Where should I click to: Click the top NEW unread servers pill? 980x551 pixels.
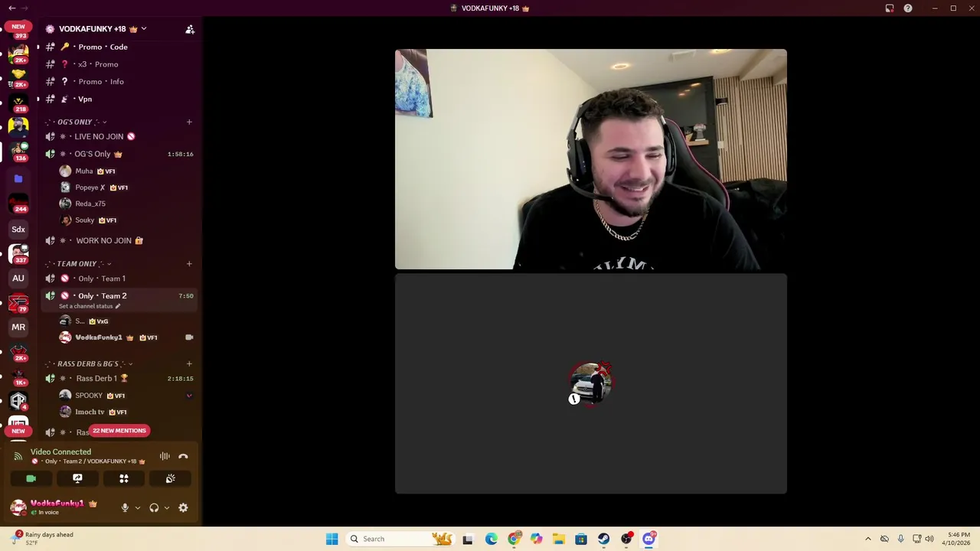[18, 27]
